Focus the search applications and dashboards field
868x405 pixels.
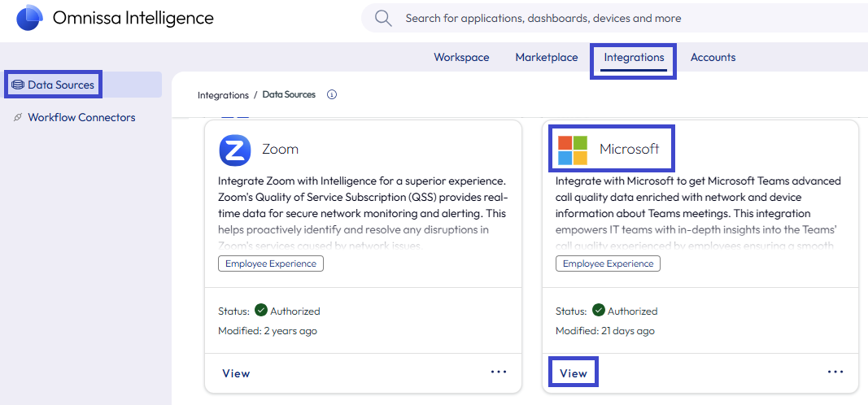614,18
